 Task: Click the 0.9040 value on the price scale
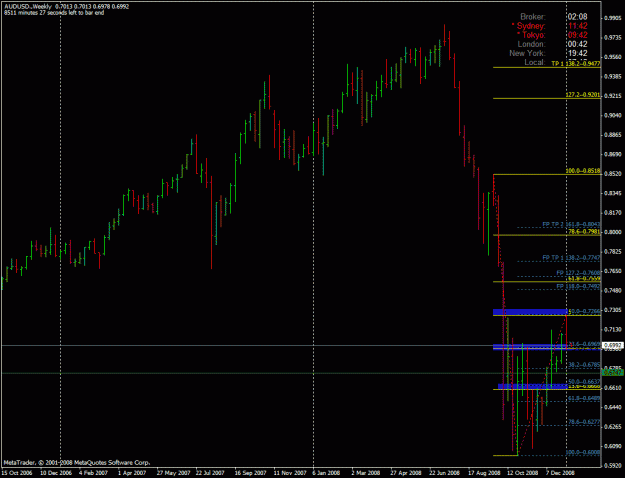coord(613,115)
